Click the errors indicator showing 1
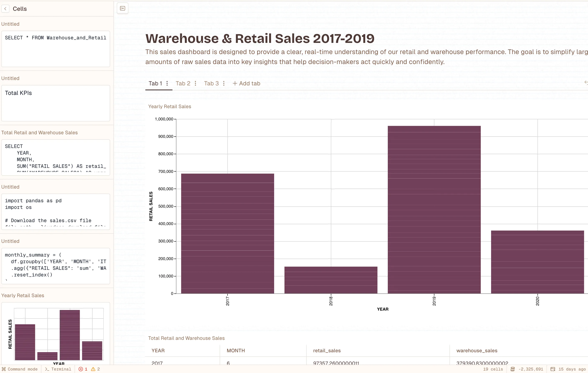The width and height of the screenshot is (588, 373). (83, 369)
